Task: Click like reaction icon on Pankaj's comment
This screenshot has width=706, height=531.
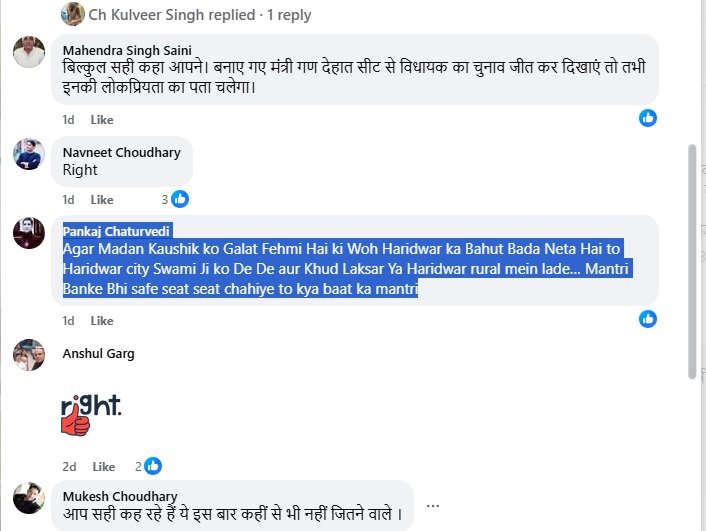Action: click(648, 319)
